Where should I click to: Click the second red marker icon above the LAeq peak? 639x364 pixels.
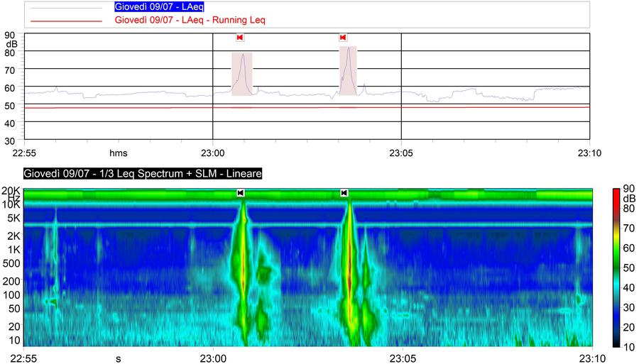coord(343,38)
